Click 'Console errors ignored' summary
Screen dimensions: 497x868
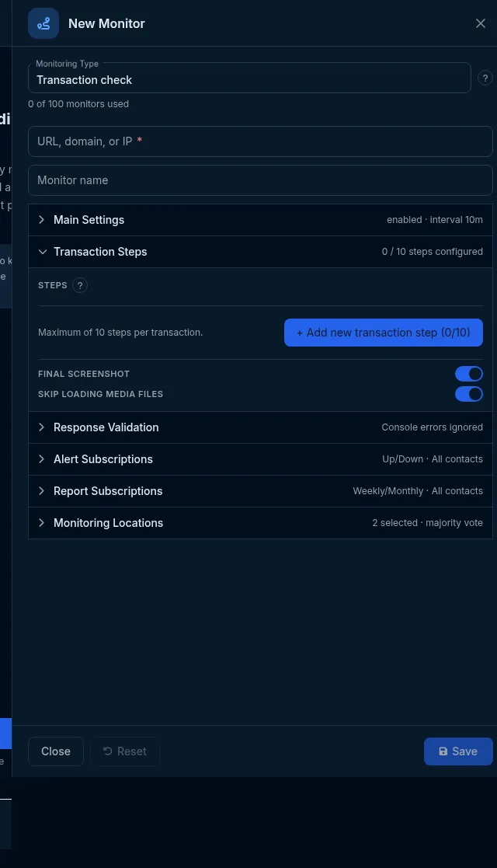[x=433, y=427]
